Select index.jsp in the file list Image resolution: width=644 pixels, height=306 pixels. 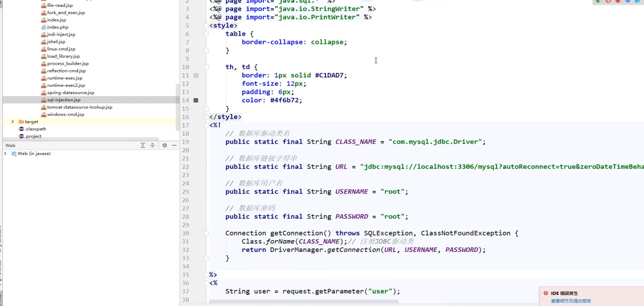(x=56, y=20)
